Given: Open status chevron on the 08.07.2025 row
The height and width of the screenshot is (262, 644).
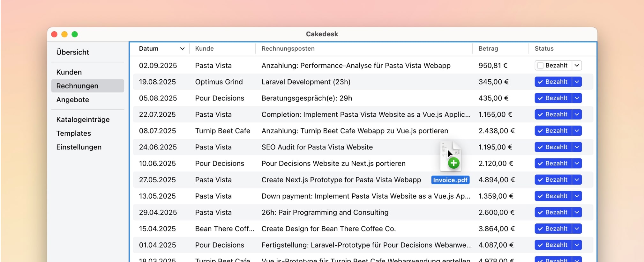Looking at the screenshot, I should pos(577,131).
